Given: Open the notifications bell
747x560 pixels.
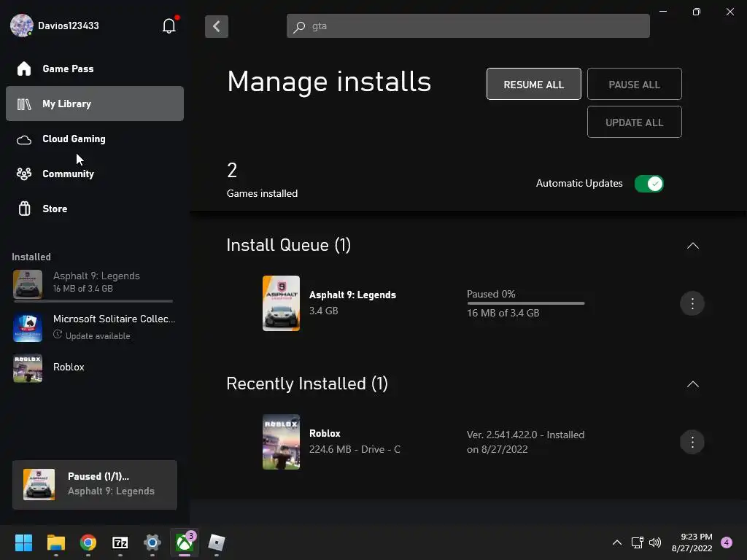Looking at the screenshot, I should [169, 26].
